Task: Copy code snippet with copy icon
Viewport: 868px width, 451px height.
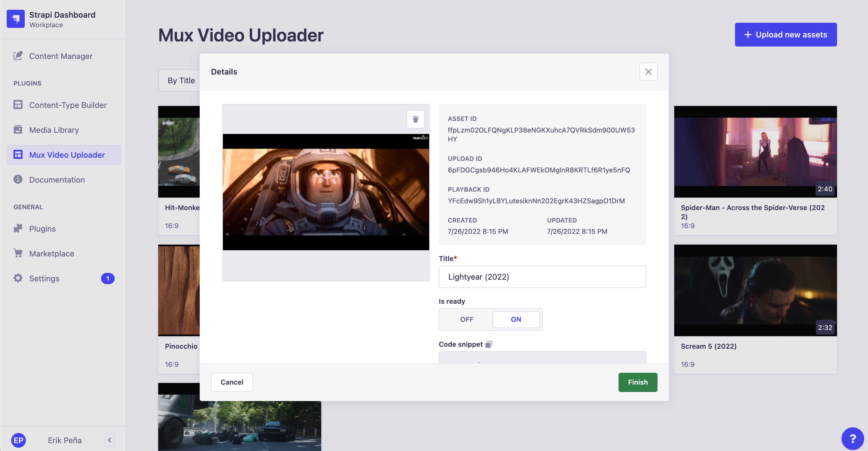Action: pyautogui.click(x=489, y=344)
